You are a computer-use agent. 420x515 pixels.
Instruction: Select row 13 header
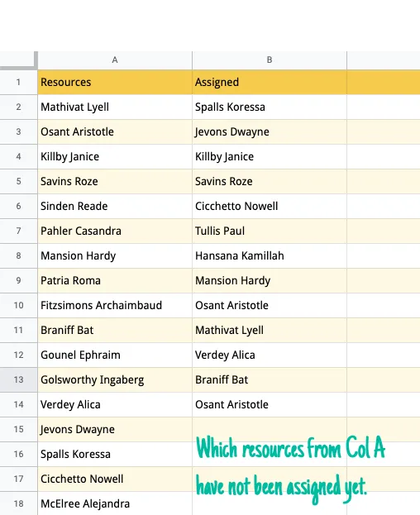tap(19, 379)
